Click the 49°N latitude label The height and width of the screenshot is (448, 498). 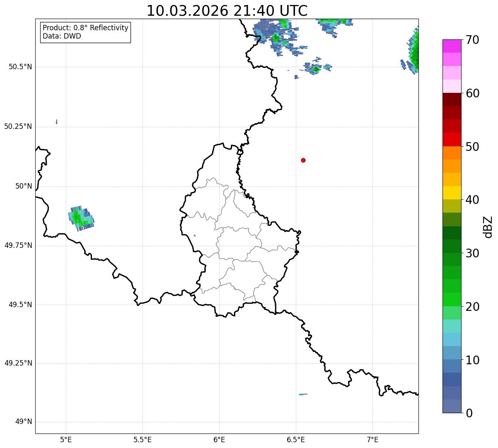pyautogui.click(x=23, y=422)
